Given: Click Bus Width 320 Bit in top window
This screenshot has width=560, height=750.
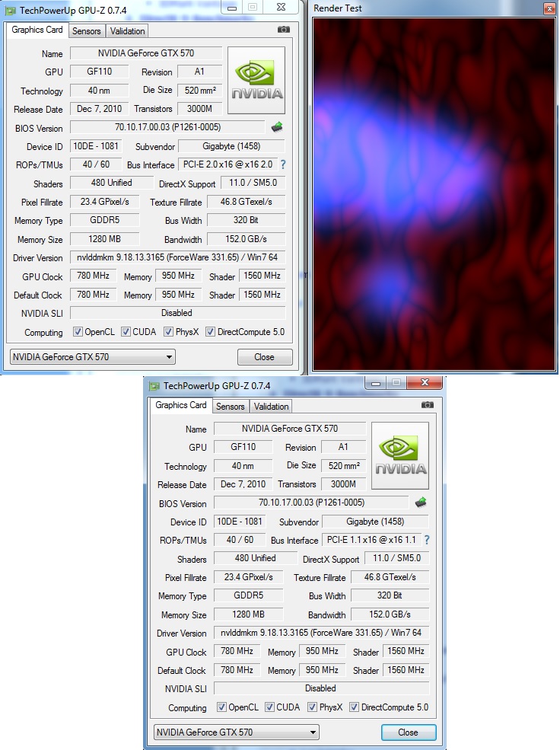Looking at the screenshot, I should tap(246, 220).
